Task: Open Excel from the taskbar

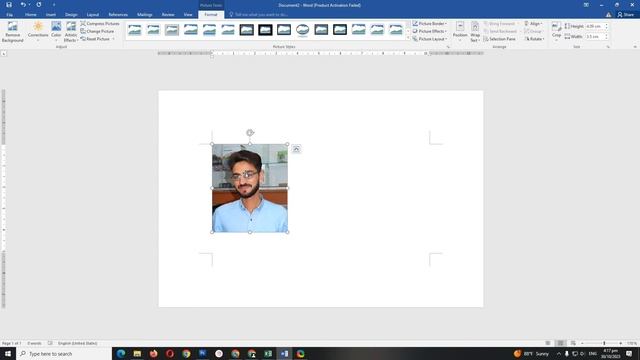Action: point(268,353)
